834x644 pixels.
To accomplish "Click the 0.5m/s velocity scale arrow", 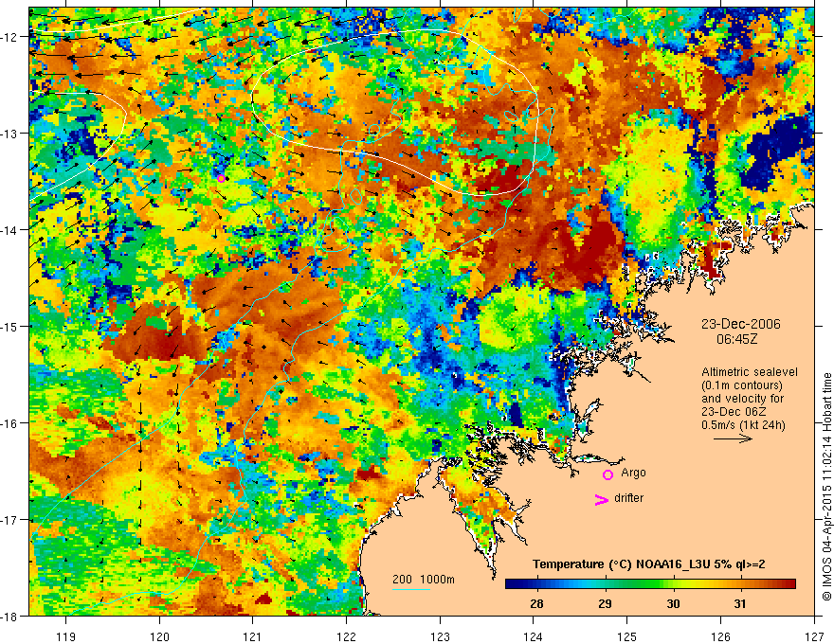I will (733, 438).
